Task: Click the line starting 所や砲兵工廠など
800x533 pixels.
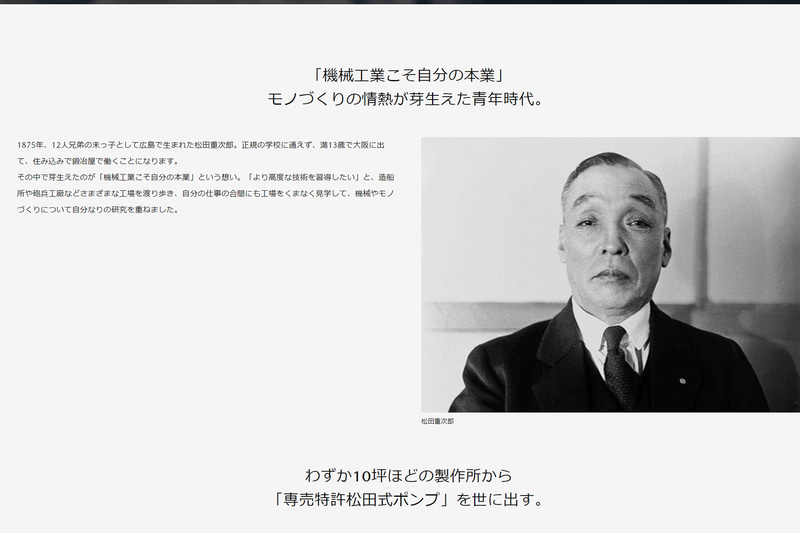Action: click(206, 193)
